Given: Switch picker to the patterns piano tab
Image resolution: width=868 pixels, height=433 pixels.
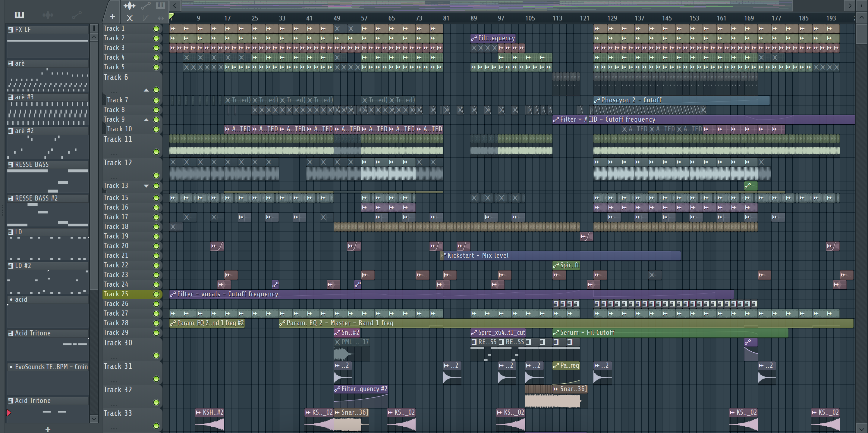Looking at the screenshot, I should (x=19, y=15).
